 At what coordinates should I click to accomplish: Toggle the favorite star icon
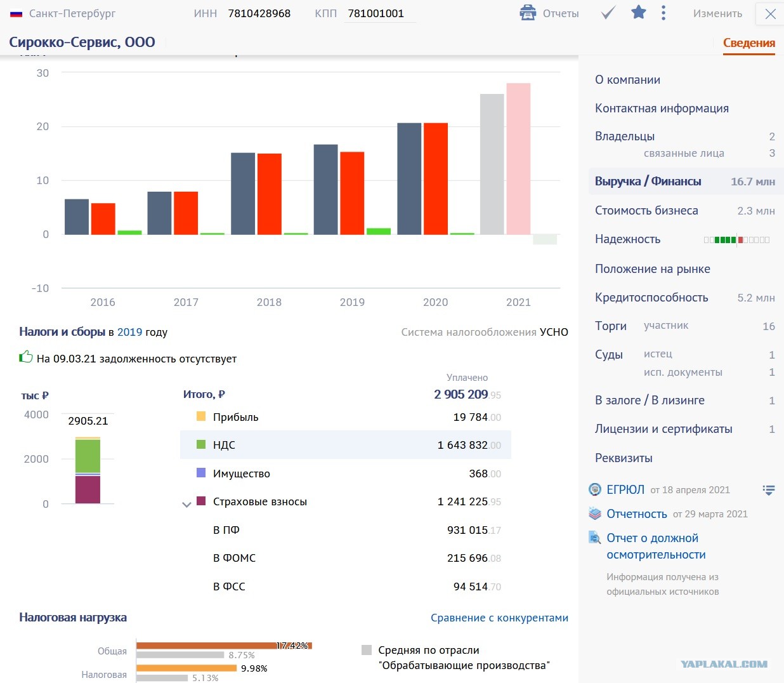(639, 12)
